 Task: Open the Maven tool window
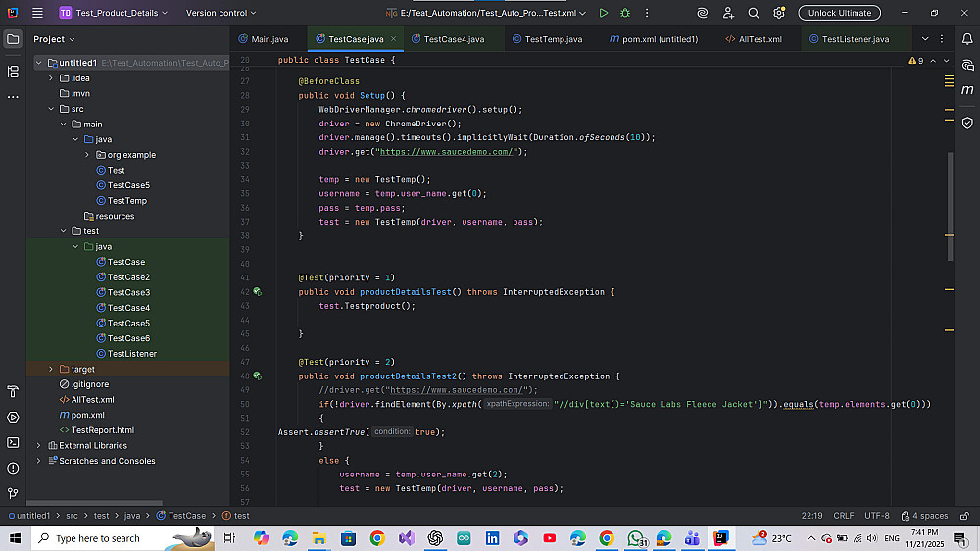click(967, 91)
